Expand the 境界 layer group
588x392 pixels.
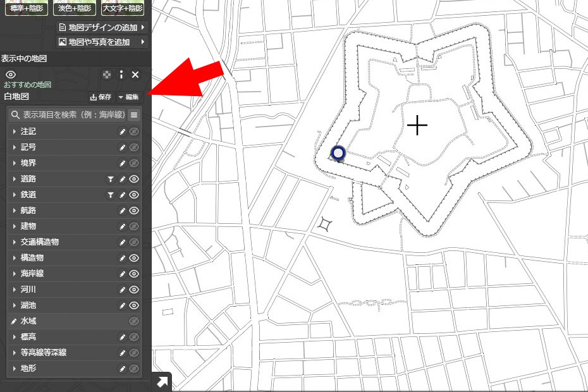[x=15, y=163]
